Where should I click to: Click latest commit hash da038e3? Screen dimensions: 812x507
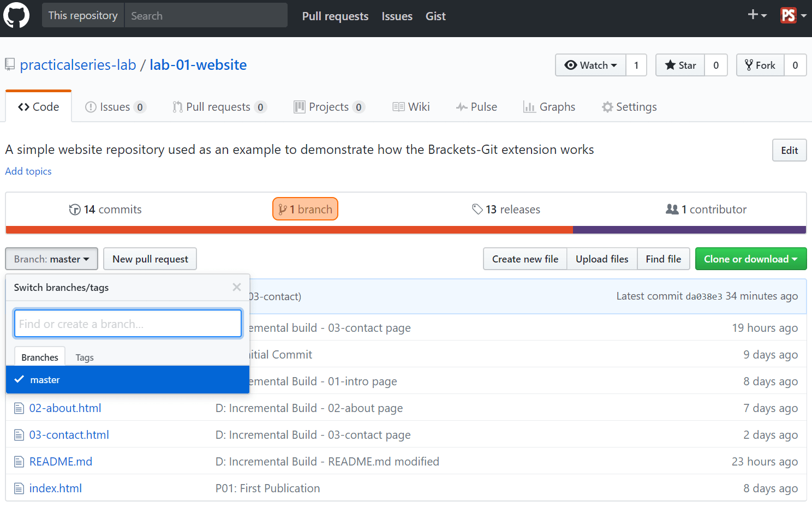point(704,296)
